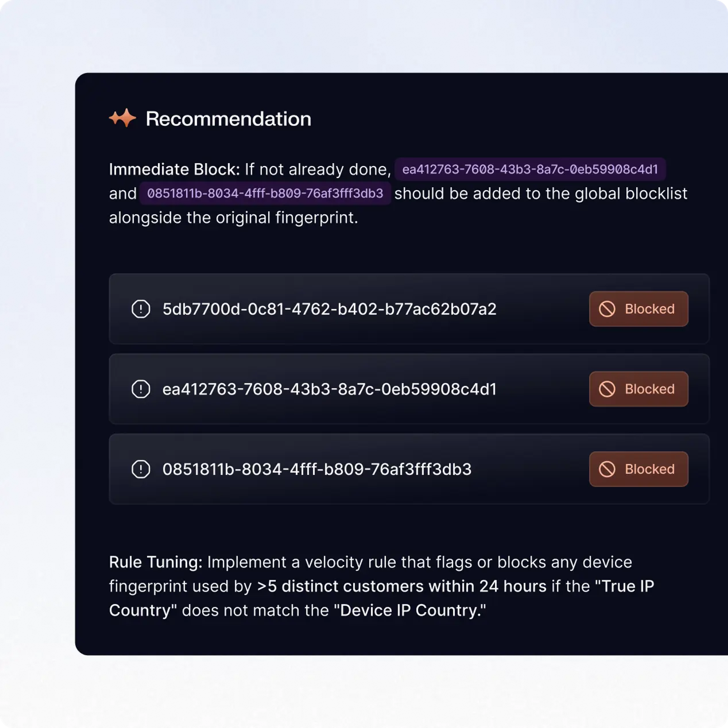The height and width of the screenshot is (728, 728).
Task: Click alert icon beside 0851811b fingerprint row
Action: tap(141, 469)
